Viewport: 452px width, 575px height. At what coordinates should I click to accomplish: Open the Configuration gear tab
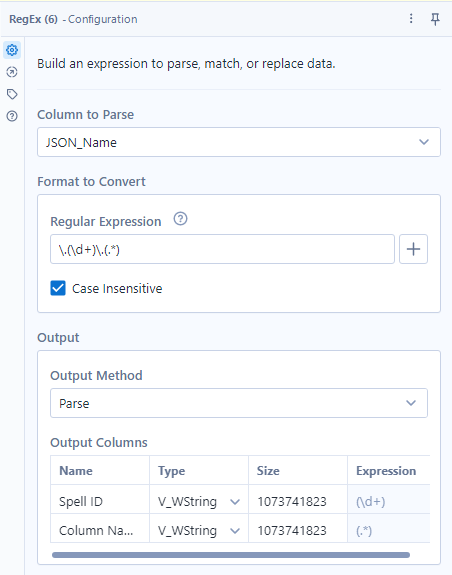point(12,50)
